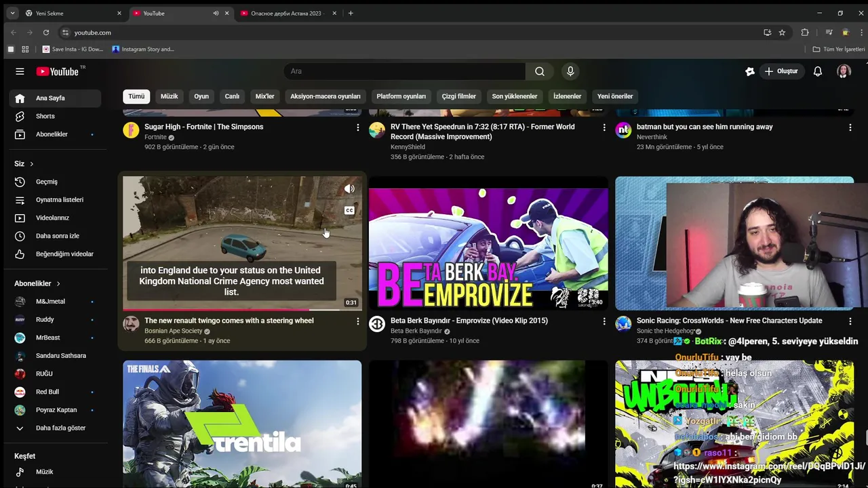Open Beğendiğim videolar list
The image size is (868, 488).
[x=55, y=254]
